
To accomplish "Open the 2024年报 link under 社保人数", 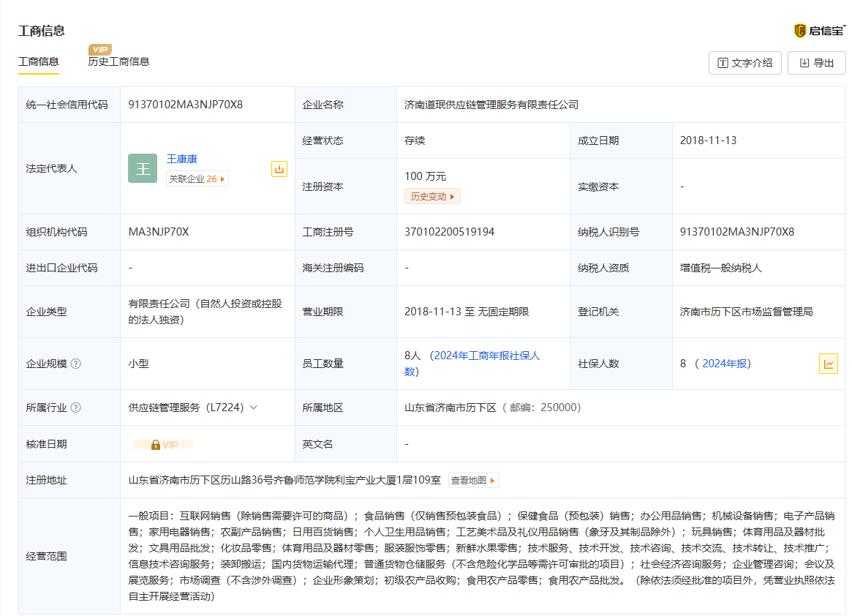I will [725, 364].
